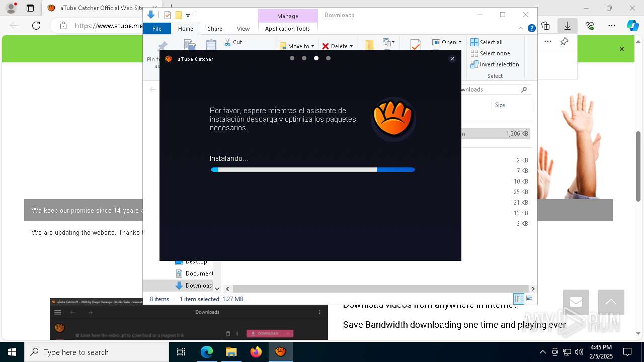The image size is (644, 362).
Task: Click the website scroll-to-top arrow button
Action: click(x=611, y=302)
